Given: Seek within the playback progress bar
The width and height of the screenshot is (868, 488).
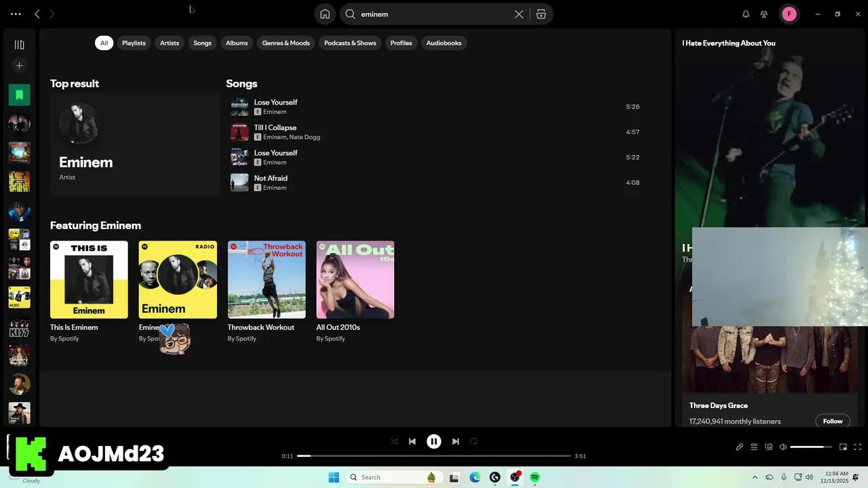Looking at the screenshot, I should 434,456.
